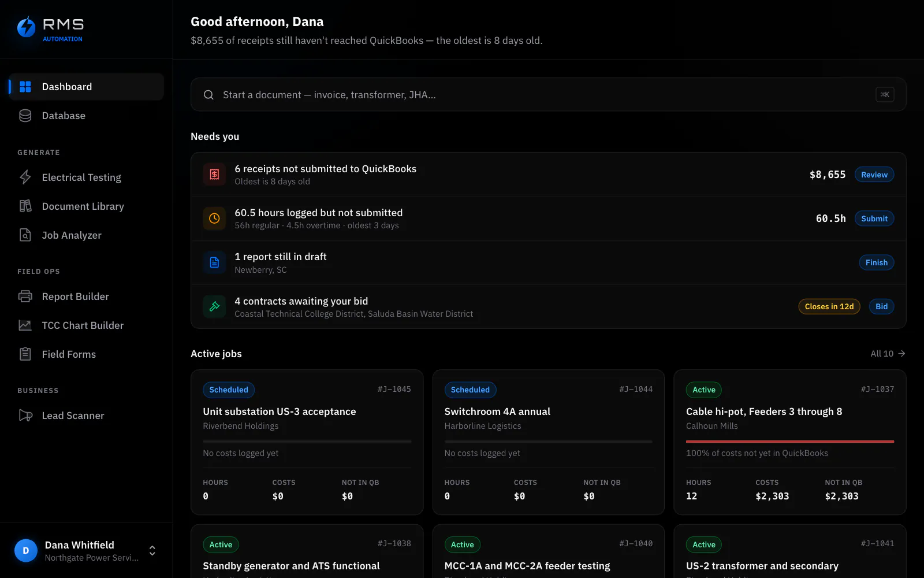Open Unit substation US-3 acceptance job
924x578 pixels.
(307, 442)
